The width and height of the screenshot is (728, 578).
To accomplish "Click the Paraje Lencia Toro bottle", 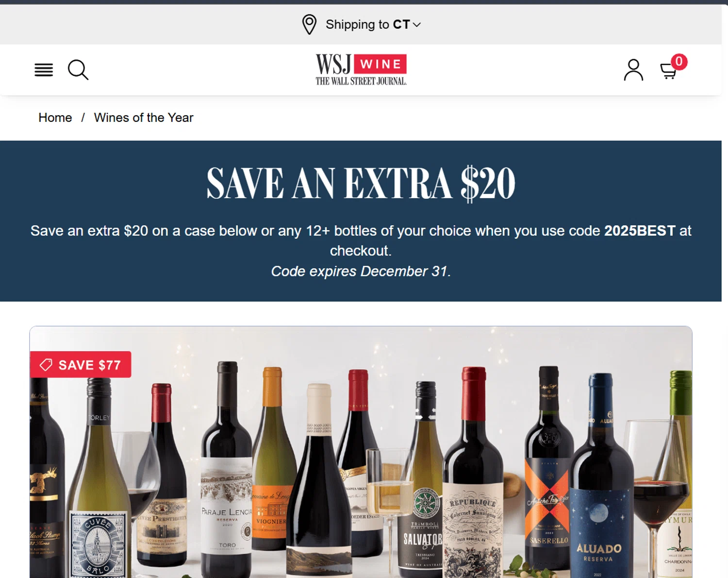I will pos(227,471).
